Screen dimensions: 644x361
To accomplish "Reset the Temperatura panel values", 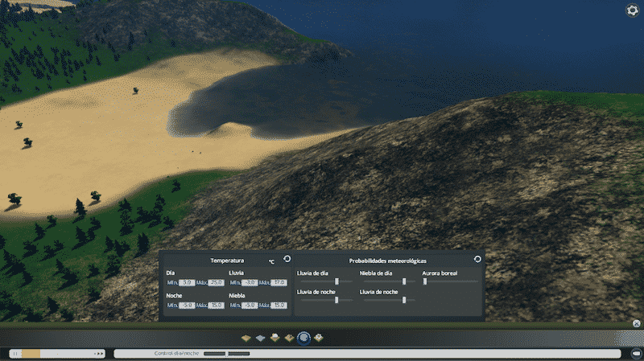I will click(287, 259).
